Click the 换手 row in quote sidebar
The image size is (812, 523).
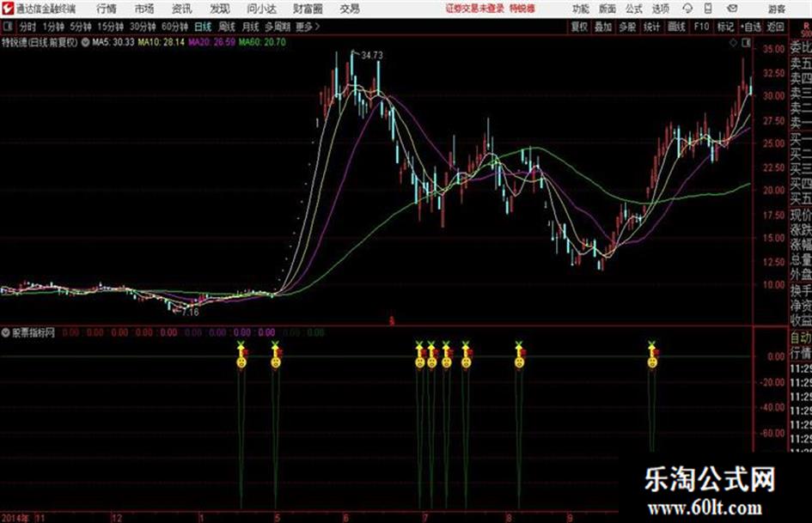tap(801, 290)
